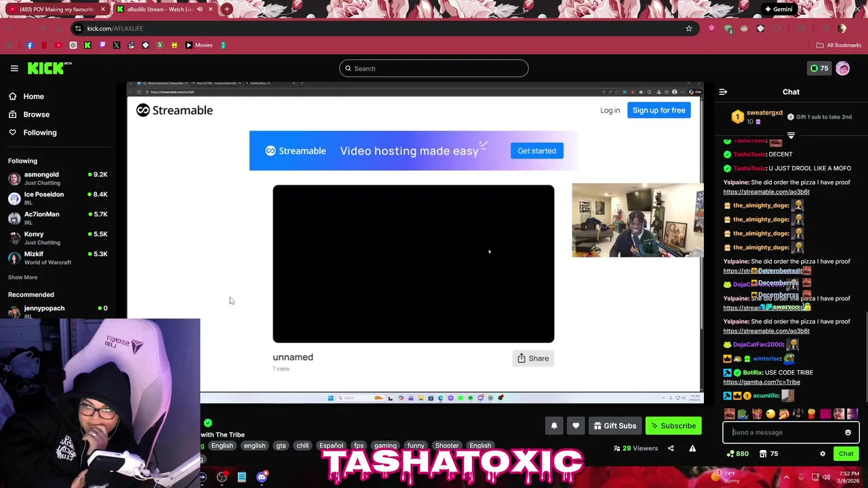Show hidden system tray icons
Image resolution: width=868 pixels, height=488 pixels.
[x=787, y=477]
